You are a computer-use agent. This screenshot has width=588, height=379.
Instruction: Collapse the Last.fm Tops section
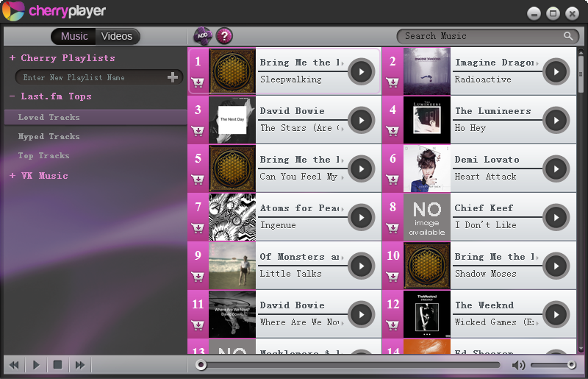[12, 96]
